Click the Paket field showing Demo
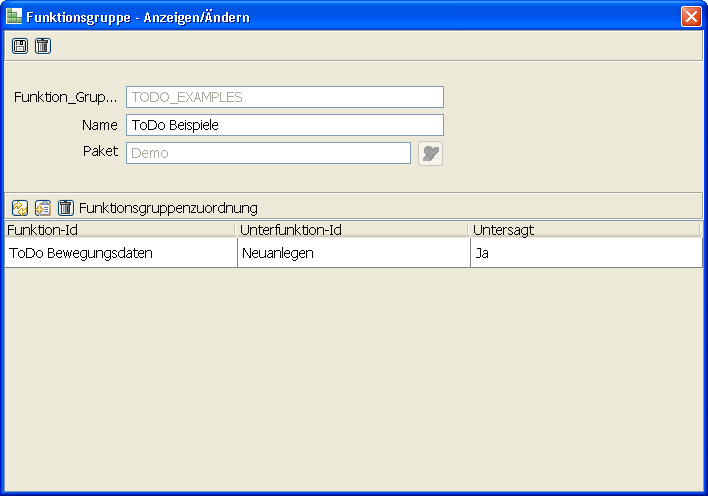Viewport: 708px width, 496px height. (268, 153)
